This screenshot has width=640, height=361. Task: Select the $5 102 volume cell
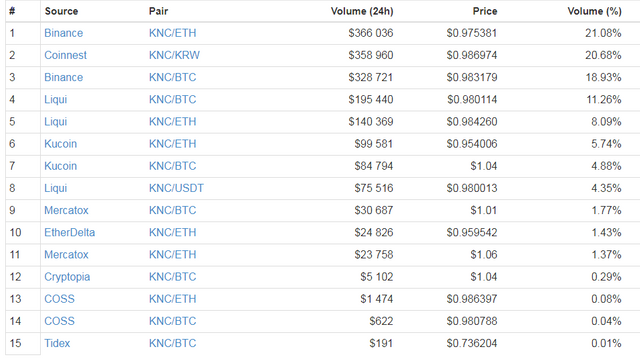(376, 277)
